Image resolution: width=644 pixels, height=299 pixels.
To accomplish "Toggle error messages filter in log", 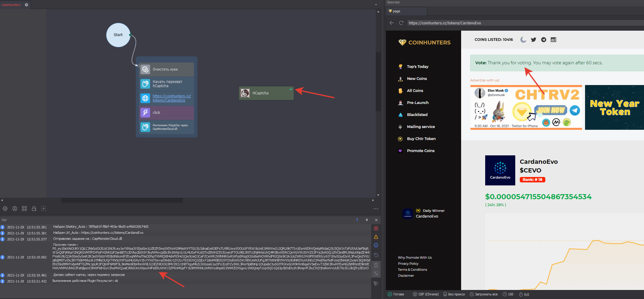I will (x=376, y=228).
